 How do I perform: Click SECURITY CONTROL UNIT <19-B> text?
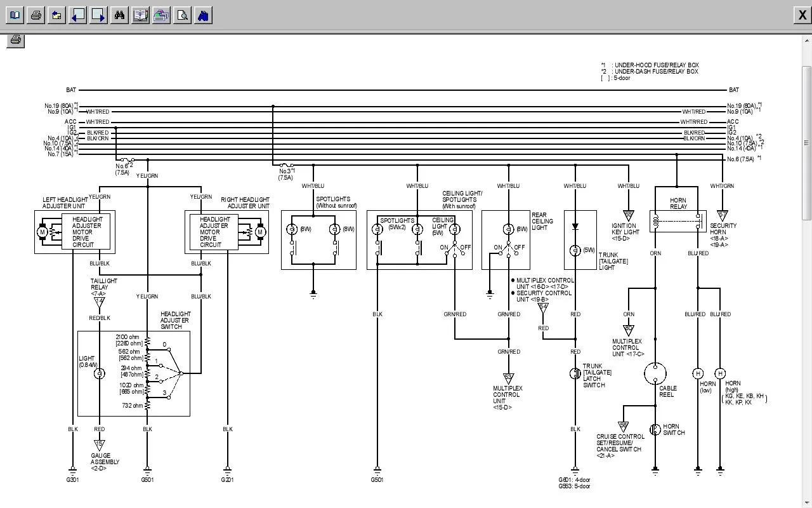[x=544, y=296]
